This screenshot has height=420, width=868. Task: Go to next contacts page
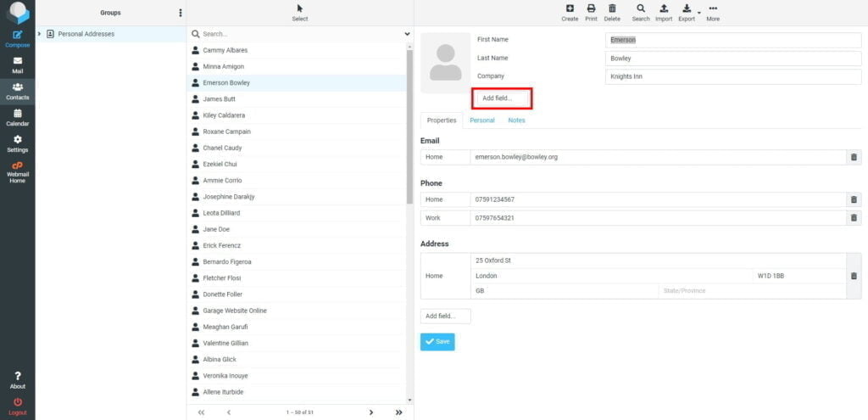click(x=371, y=412)
